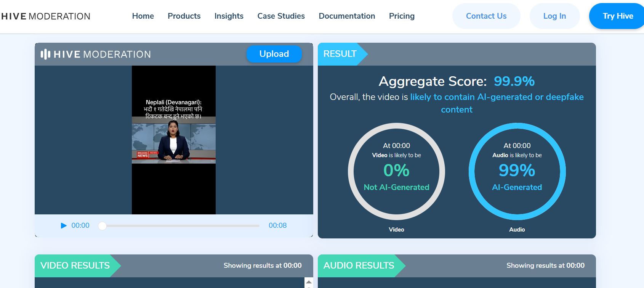
Task: Click the Log In button
Action: pos(554,16)
